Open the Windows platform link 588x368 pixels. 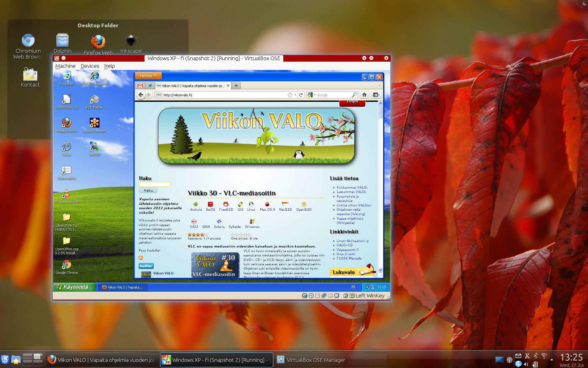[x=252, y=224]
